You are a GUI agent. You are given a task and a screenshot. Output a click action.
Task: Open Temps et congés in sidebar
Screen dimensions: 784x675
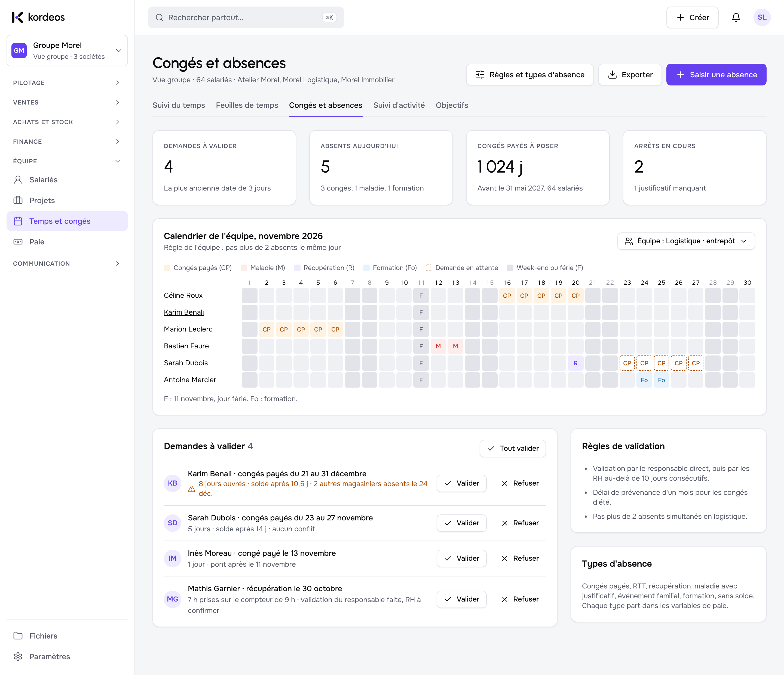[67, 221]
